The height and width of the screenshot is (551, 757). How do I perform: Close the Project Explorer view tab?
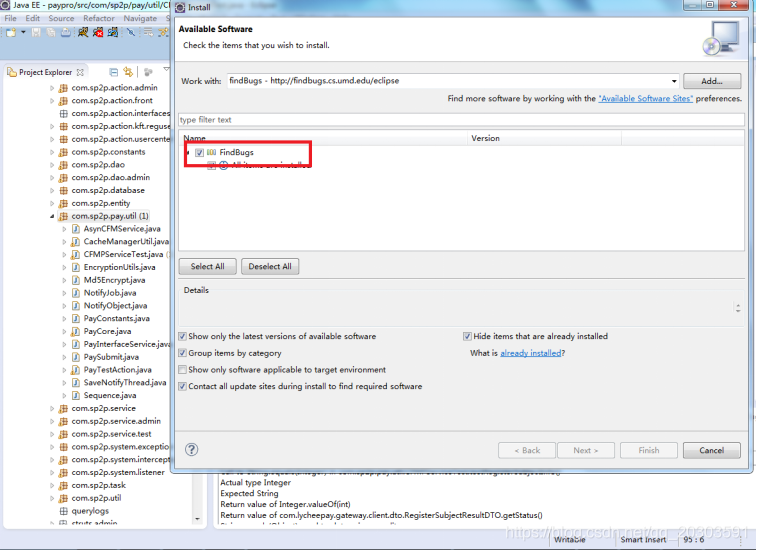[80, 72]
